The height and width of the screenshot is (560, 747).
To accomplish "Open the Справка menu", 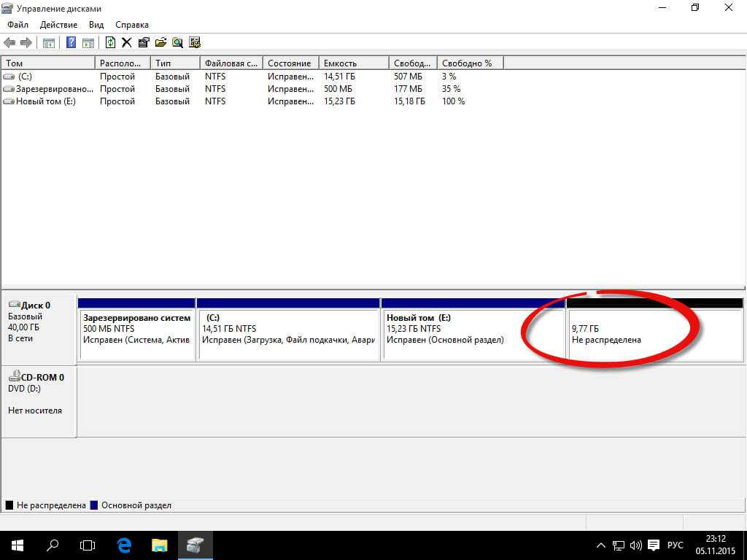I will [x=132, y=25].
